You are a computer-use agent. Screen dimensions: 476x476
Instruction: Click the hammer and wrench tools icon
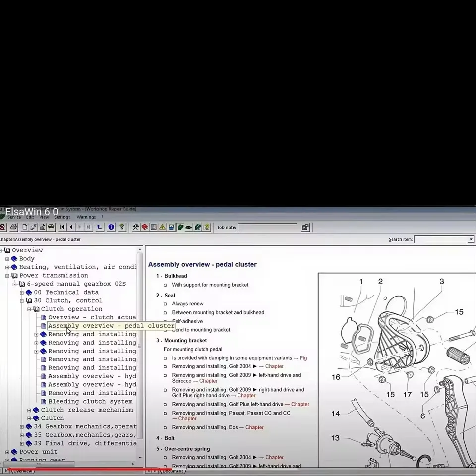[136, 227]
